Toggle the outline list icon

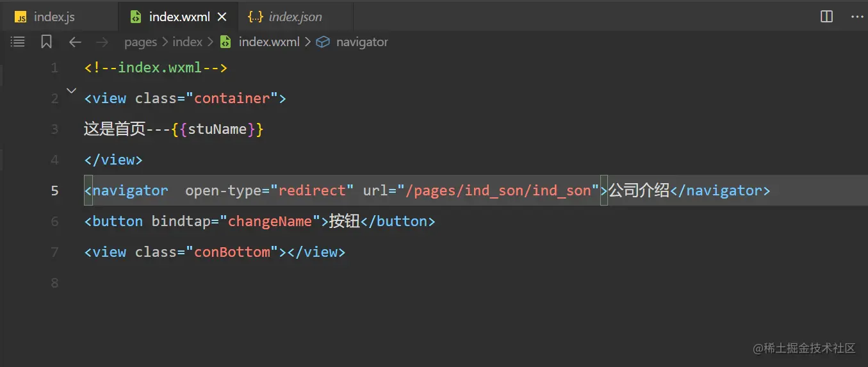(18, 42)
